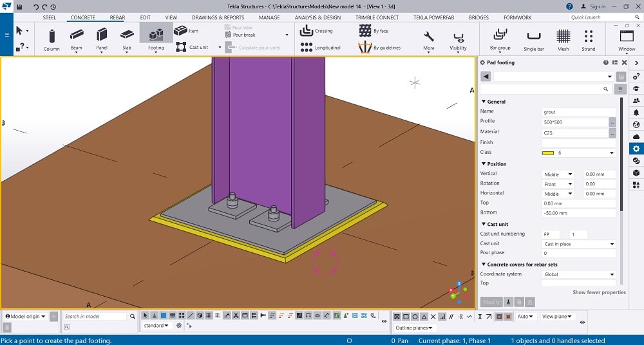Click the yellow Class color swatch
Image resolution: width=644 pixels, height=345 pixels.
[549, 153]
